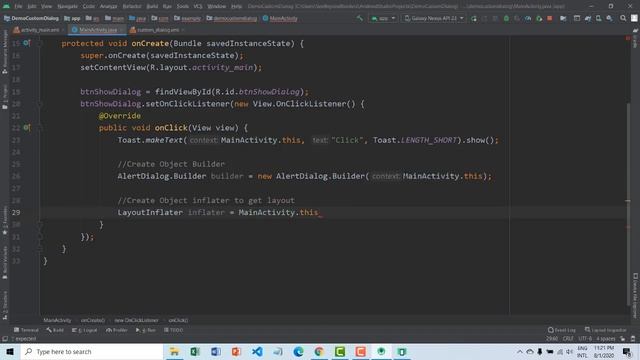Open the green Camtasia icon on taskbar

coord(340,351)
